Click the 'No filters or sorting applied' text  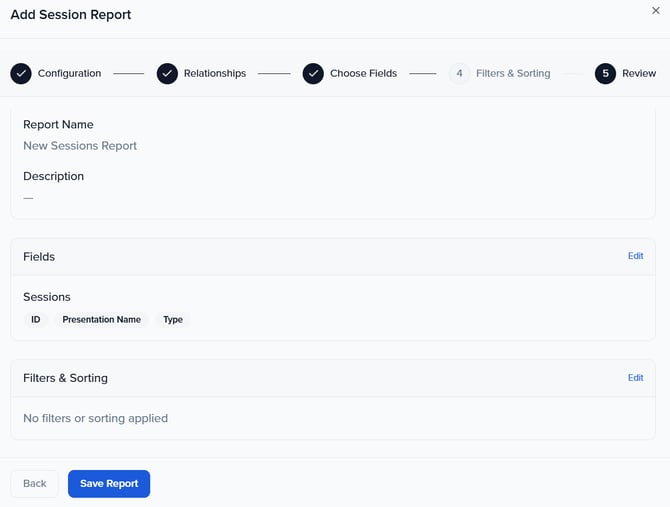pos(95,418)
